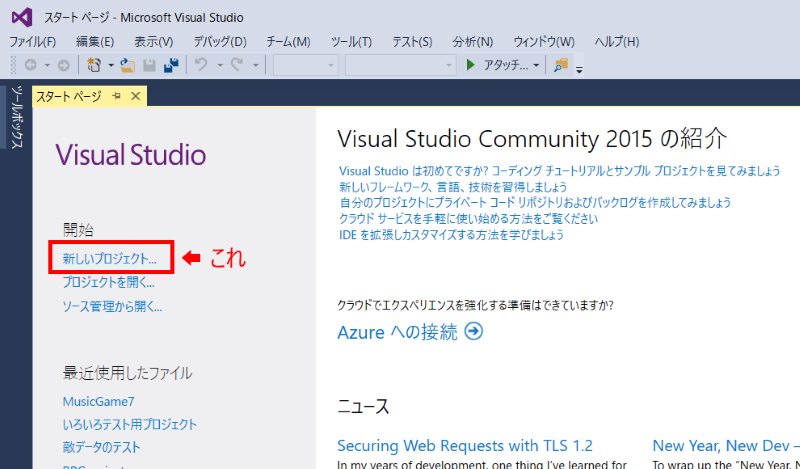Screen dimensions: 800x469
Task: Open the クラウド サービス getting started link
Action: point(468,219)
